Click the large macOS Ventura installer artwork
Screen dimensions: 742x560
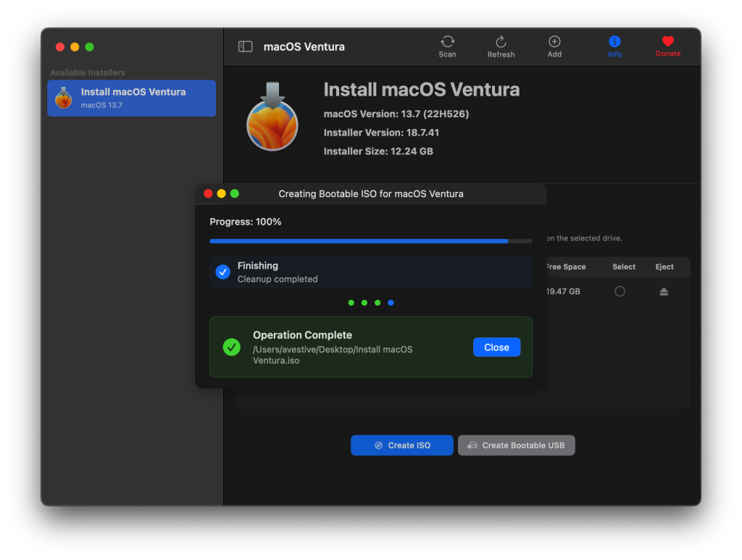point(272,117)
